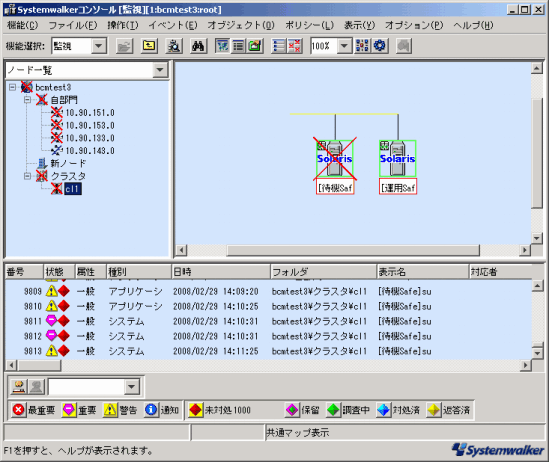Open the ノード一覧 dropdown
Screen dimensions: 549x462
(160, 70)
